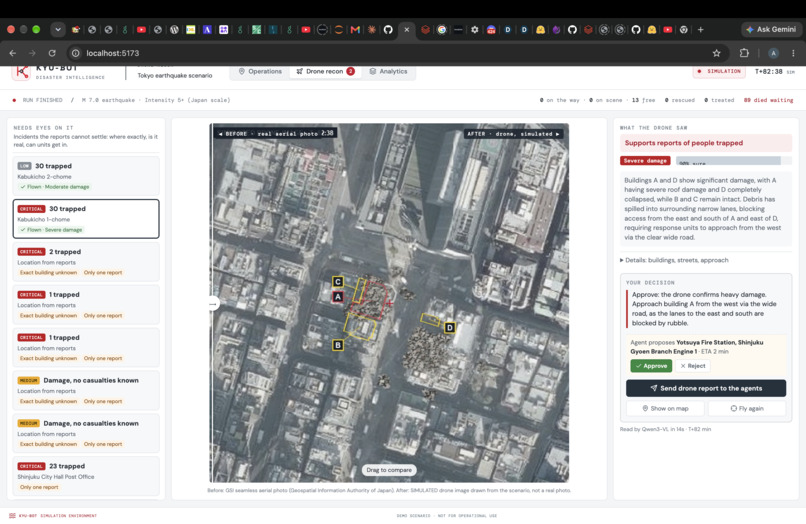The image size is (806, 524).
Task: Switch to the WordPress browser tab
Action: coord(174,30)
